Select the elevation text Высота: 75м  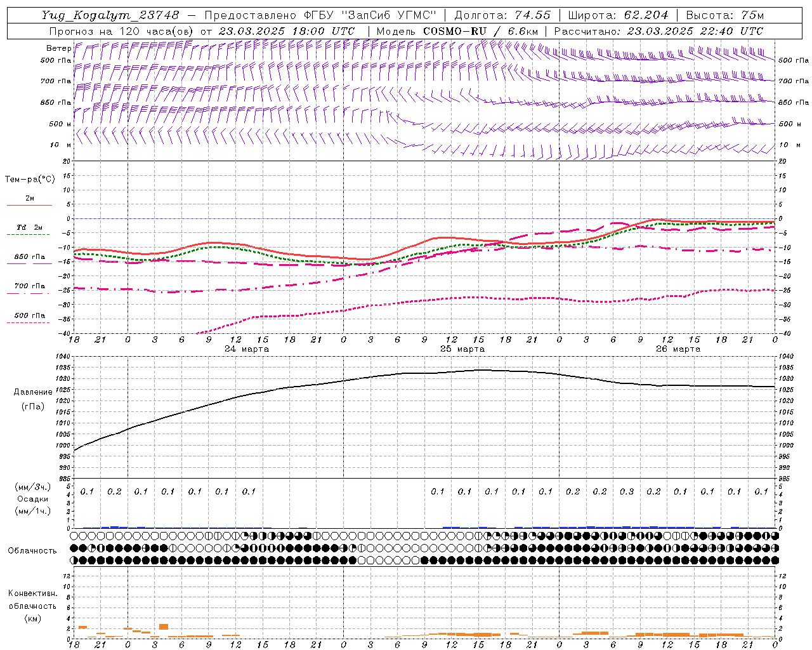click(725, 15)
